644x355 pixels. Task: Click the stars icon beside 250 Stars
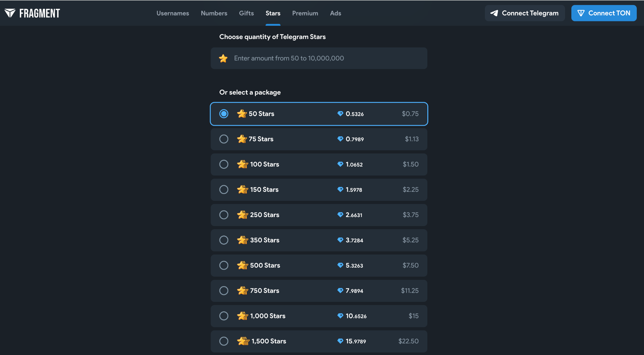[242, 214]
